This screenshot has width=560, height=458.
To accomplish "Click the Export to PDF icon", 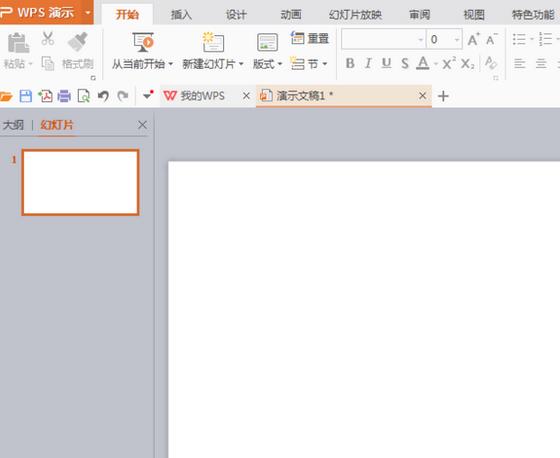I will [45, 96].
